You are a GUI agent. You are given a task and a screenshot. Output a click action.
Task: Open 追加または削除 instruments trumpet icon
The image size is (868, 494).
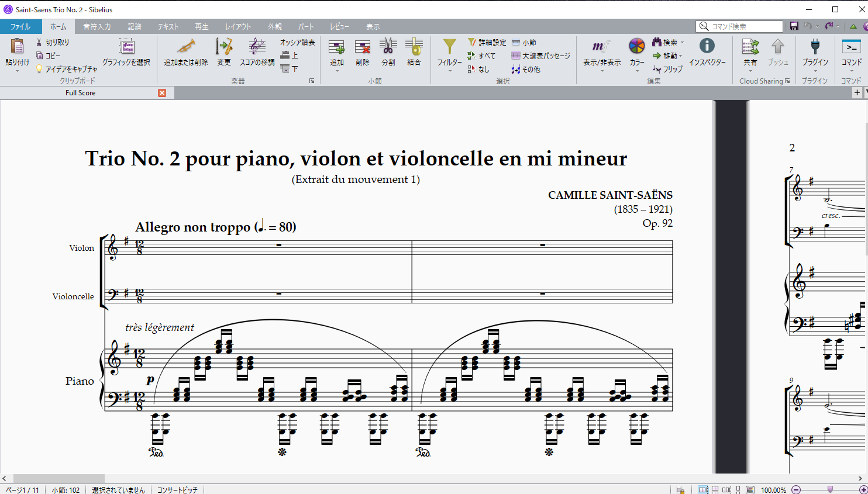click(x=186, y=47)
